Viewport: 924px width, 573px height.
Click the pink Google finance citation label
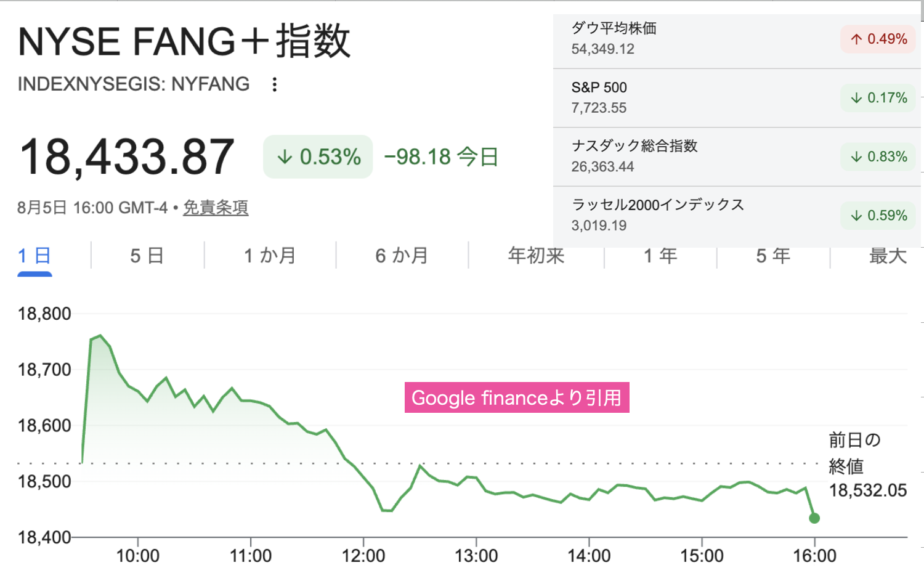point(517,397)
